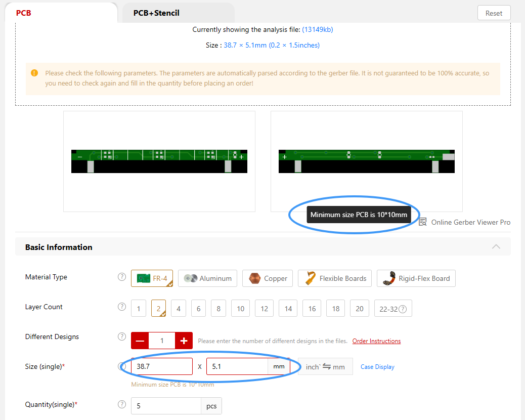The width and height of the screenshot is (525, 420).
Task: Select the PCB tab
Action: (24, 13)
